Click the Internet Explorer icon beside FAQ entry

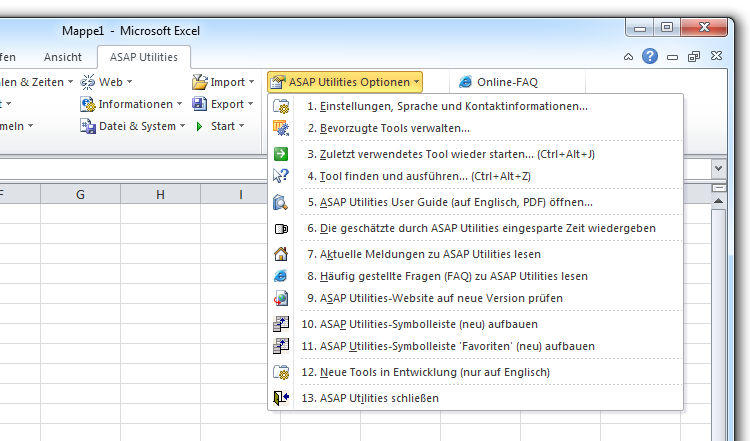point(281,276)
